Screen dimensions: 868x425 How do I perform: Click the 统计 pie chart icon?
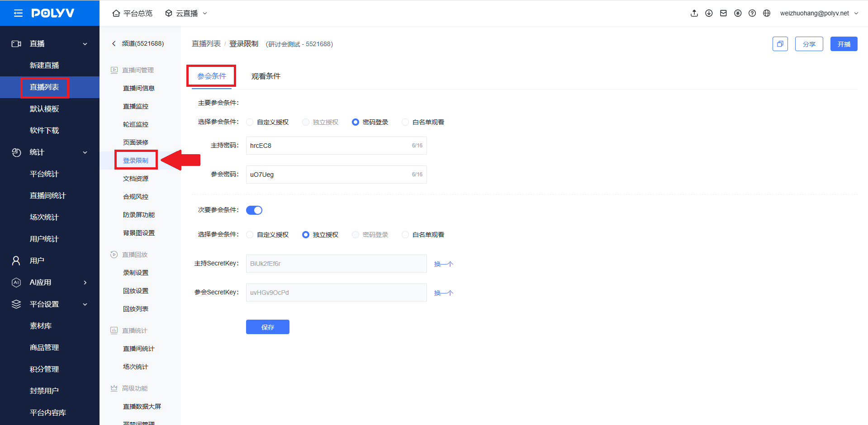pyautogui.click(x=16, y=152)
